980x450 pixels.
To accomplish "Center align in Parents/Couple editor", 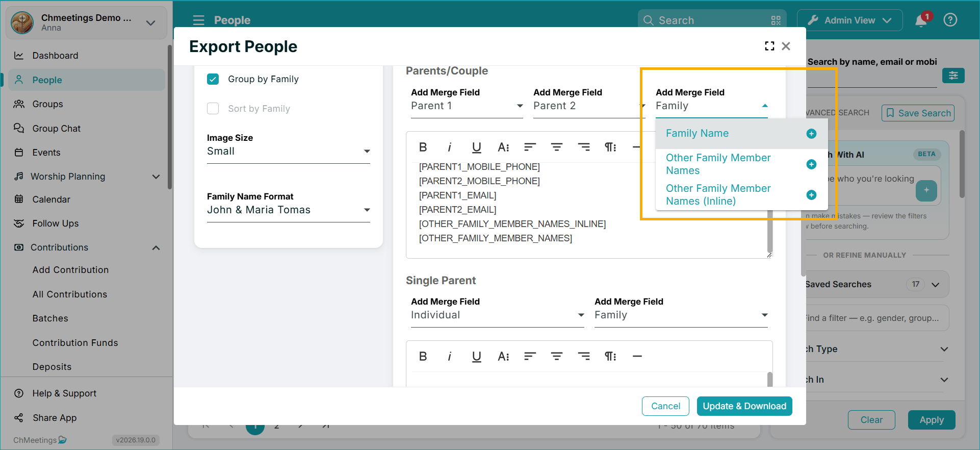I will [x=557, y=147].
